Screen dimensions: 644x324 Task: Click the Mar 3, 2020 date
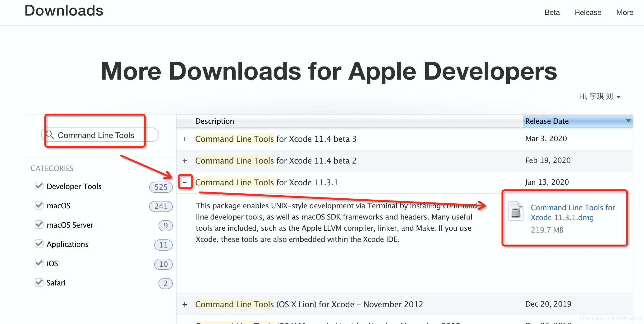pos(546,139)
